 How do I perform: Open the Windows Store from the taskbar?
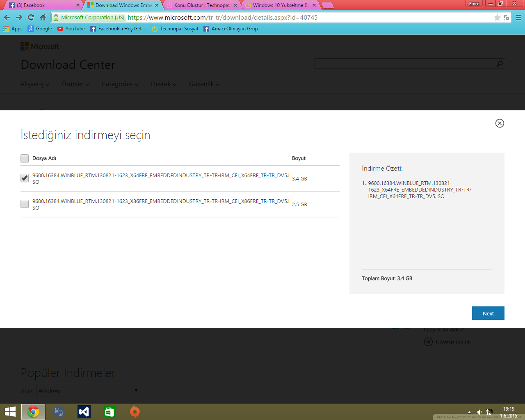110,412
